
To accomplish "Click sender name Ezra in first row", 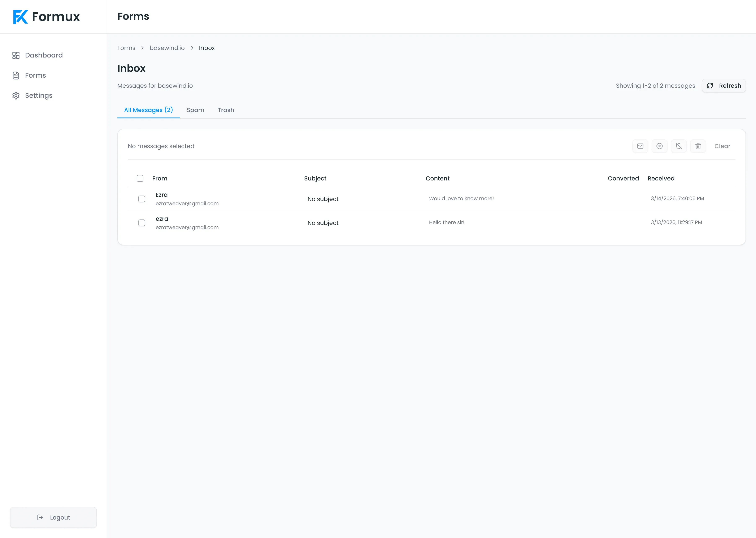I will pos(161,195).
